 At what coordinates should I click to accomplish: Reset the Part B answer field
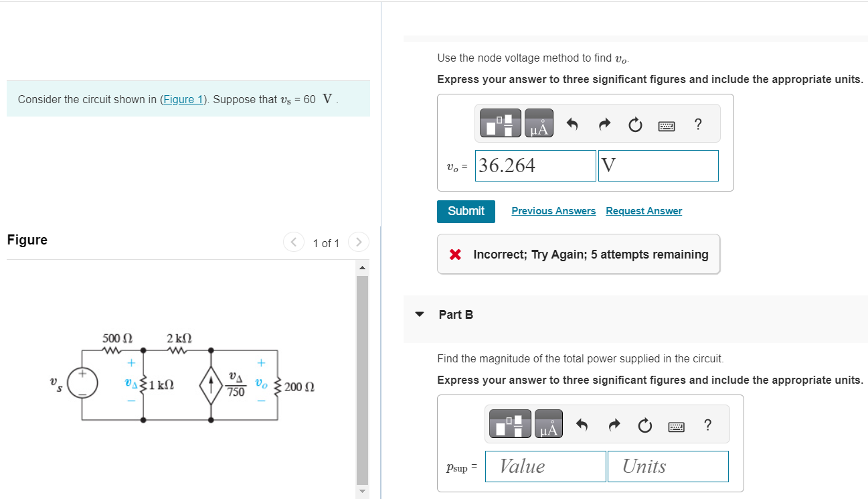(644, 425)
